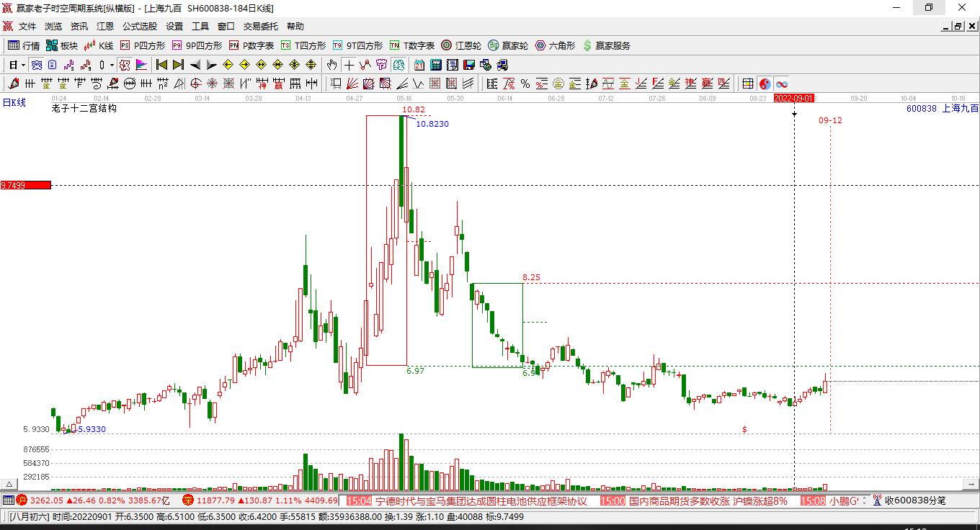This screenshot has width=980, height=530.
Task: Open the 设置 menu
Action: click(174, 27)
